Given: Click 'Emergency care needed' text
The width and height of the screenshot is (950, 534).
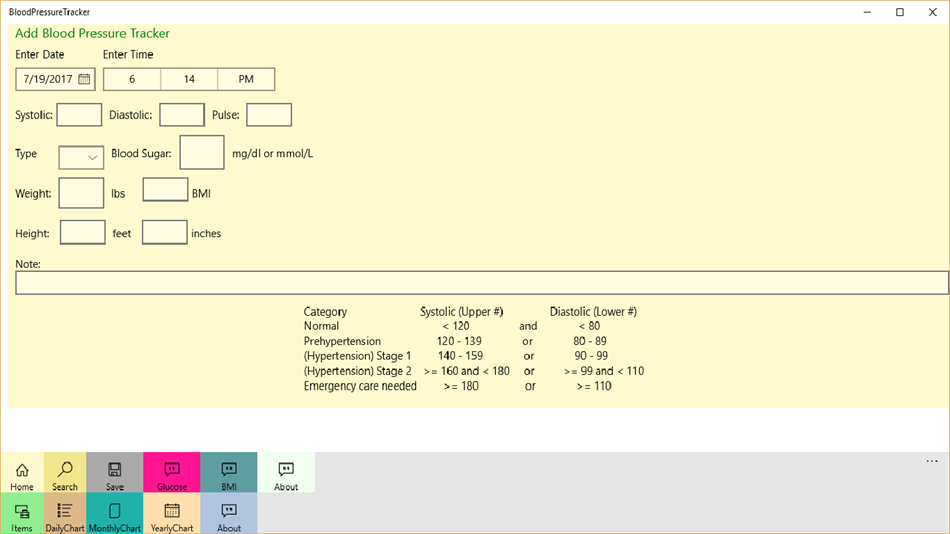Looking at the screenshot, I should [360, 386].
